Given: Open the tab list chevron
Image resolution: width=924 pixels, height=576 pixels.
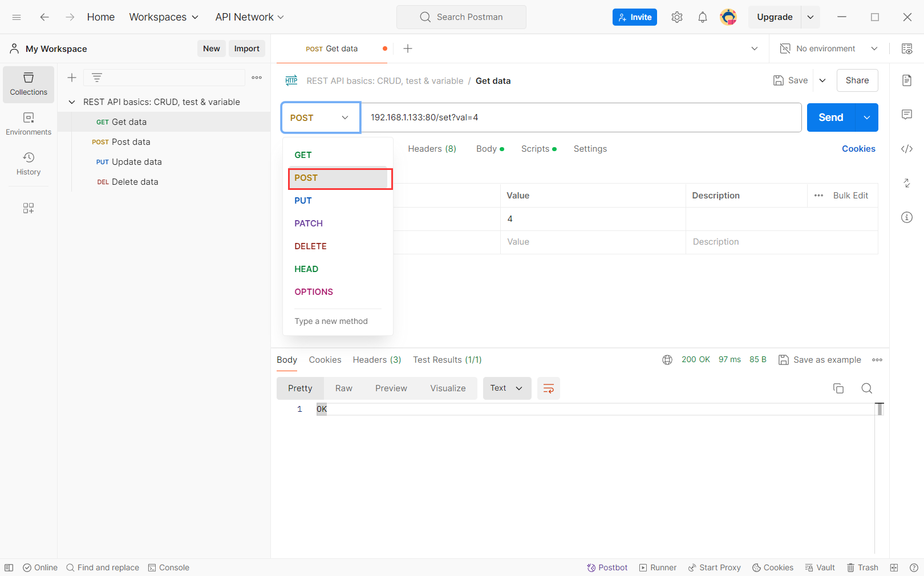Looking at the screenshot, I should tap(755, 48).
